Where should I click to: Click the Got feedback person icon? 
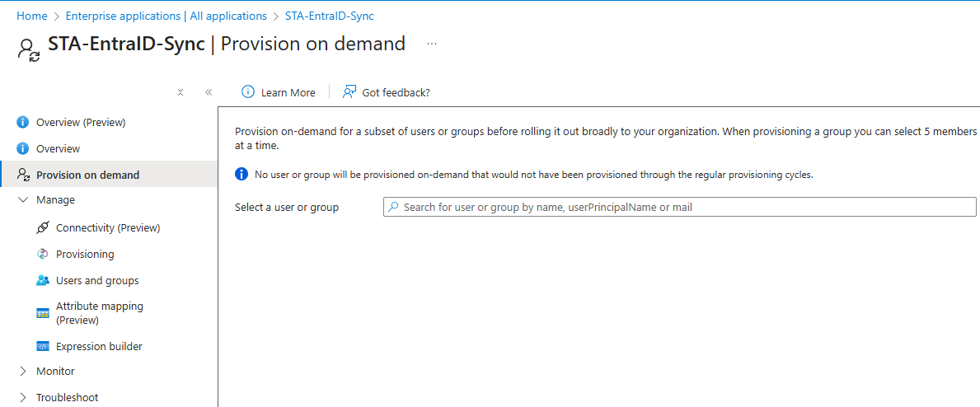click(349, 92)
